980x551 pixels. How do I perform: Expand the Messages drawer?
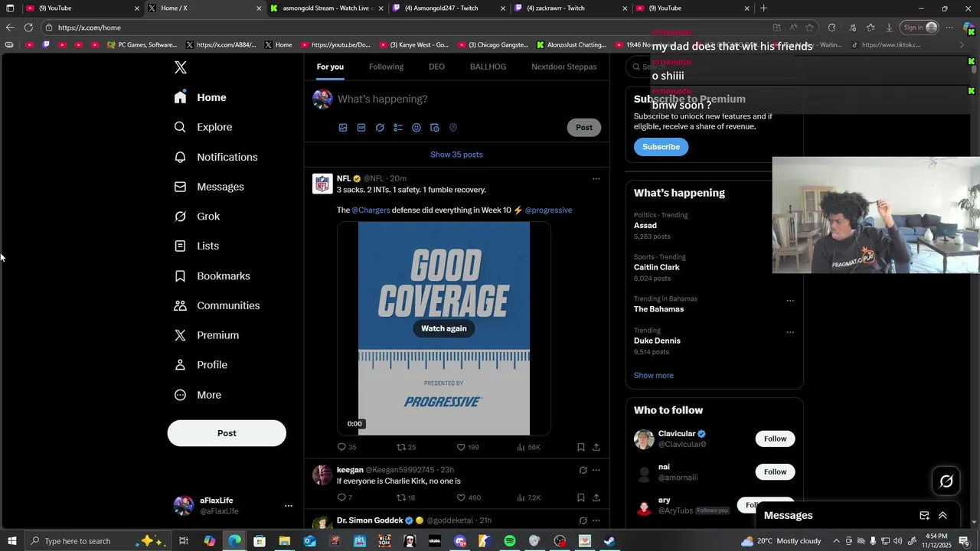[942, 516]
